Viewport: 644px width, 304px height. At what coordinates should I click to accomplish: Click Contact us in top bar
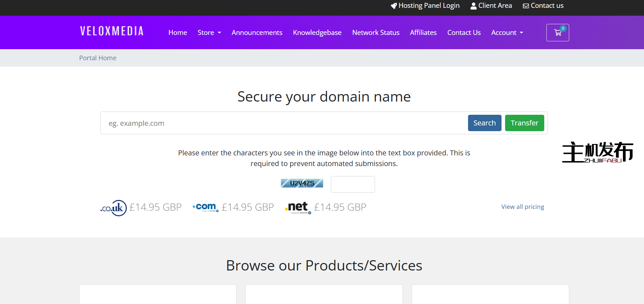pos(543,6)
